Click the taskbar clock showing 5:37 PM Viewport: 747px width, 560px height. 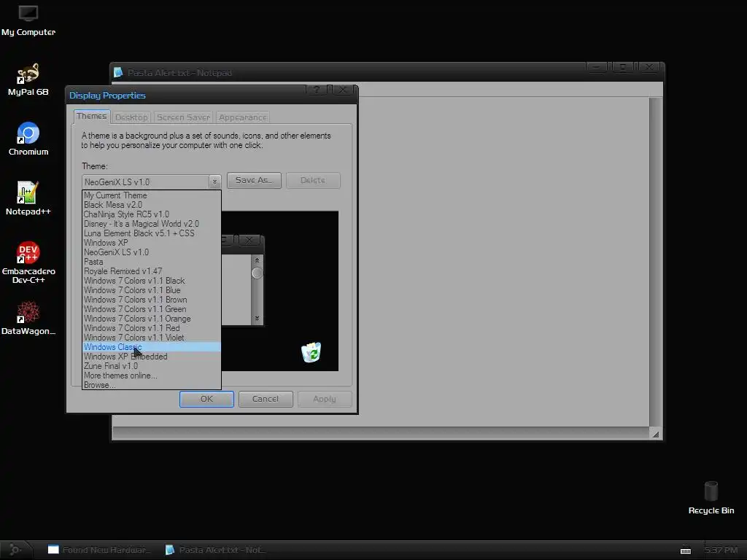(x=720, y=551)
